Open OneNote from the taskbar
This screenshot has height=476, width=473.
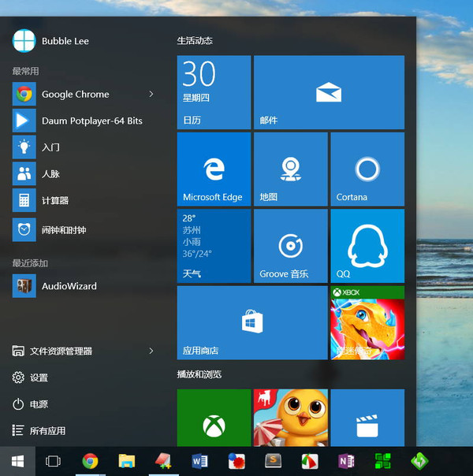click(x=345, y=461)
